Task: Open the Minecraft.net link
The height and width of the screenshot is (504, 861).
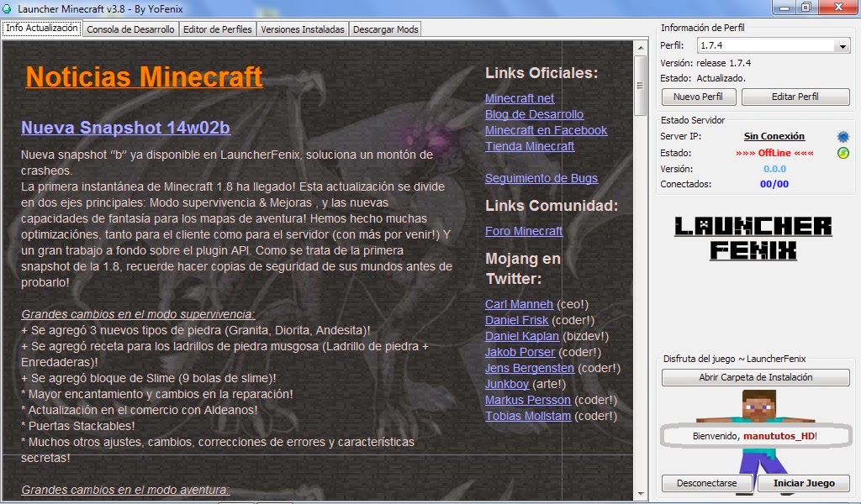Action: click(x=519, y=97)
